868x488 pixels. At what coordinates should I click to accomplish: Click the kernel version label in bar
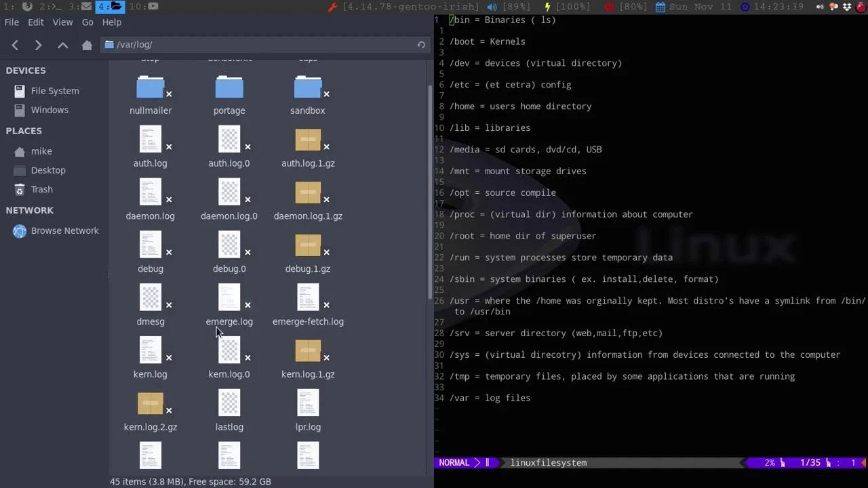(x=403, y=7)
